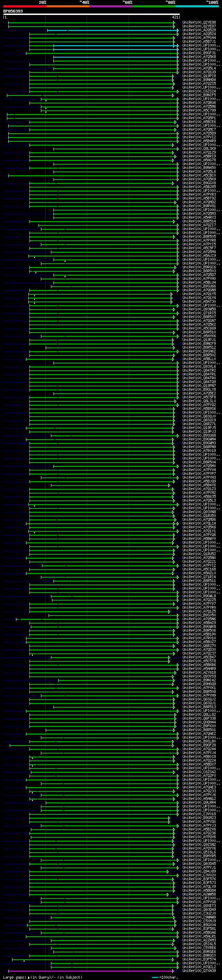Click the UniRef100_B9GLY8 label
The width and height of the screenshot is (222, 980).
click(x=199, y=390)
